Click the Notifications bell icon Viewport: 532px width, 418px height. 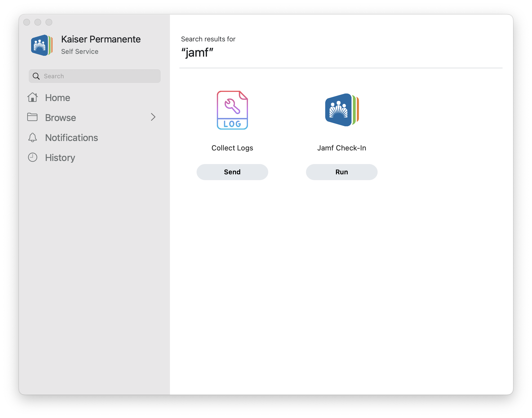32,137
